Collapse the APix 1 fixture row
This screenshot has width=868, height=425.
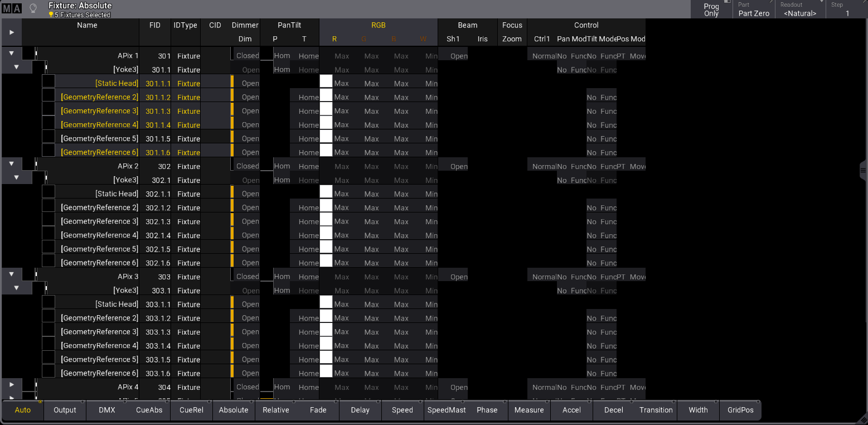click(x=11, y=54)
